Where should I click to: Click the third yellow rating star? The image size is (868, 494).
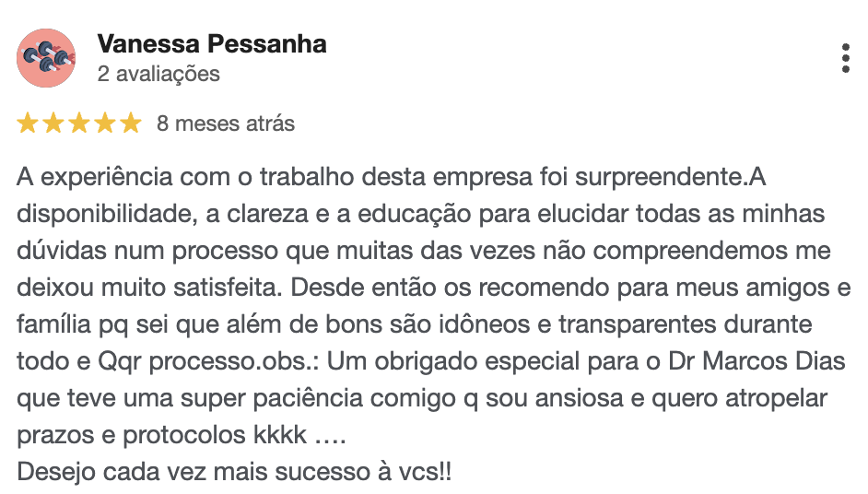click(79, 123)
